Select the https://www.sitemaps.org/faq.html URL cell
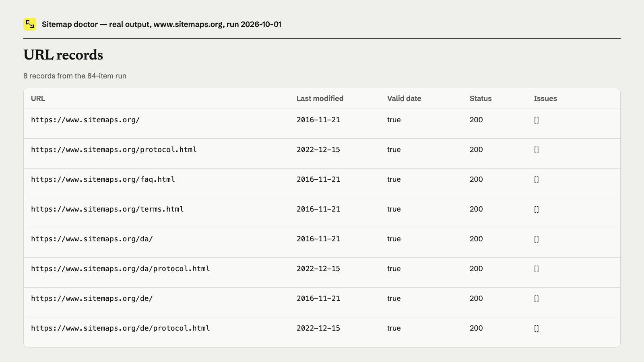 coord(103,179)
